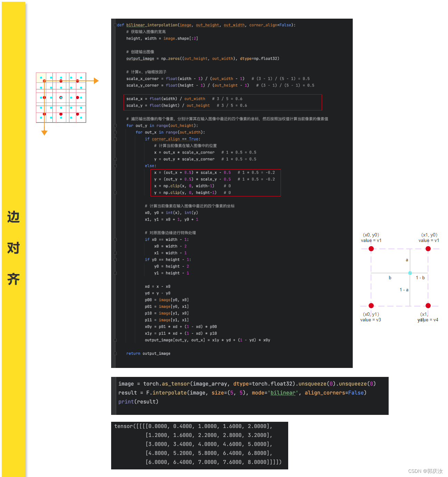Click the 'x = (out_x + 0.5) * scale_x - 0.5' line

214,173
